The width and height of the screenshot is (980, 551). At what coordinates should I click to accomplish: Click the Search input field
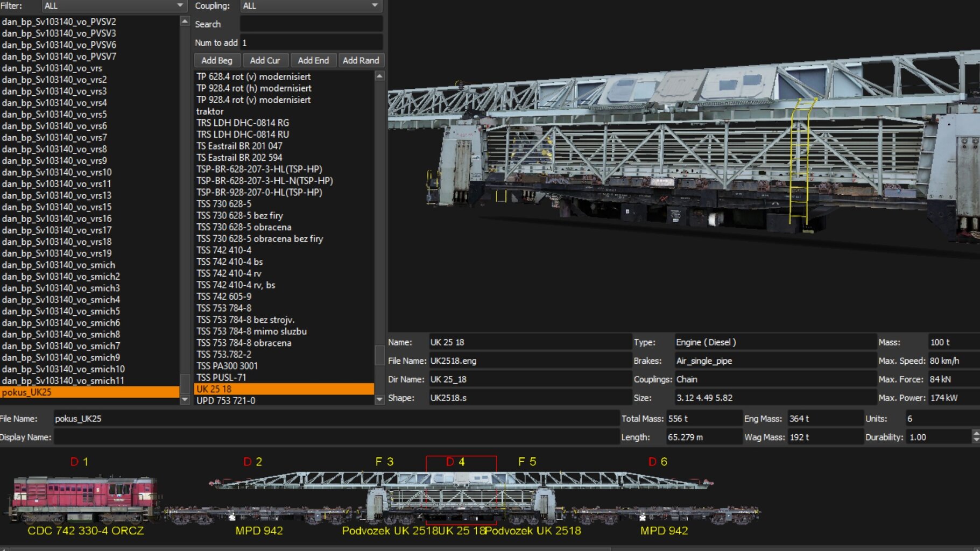tap(311, 24)
